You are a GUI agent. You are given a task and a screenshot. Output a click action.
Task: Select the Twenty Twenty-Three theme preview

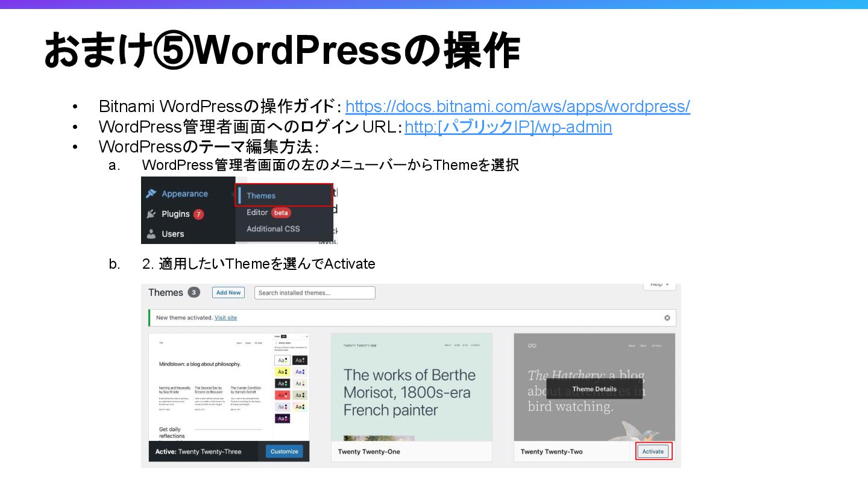point(229,387)
